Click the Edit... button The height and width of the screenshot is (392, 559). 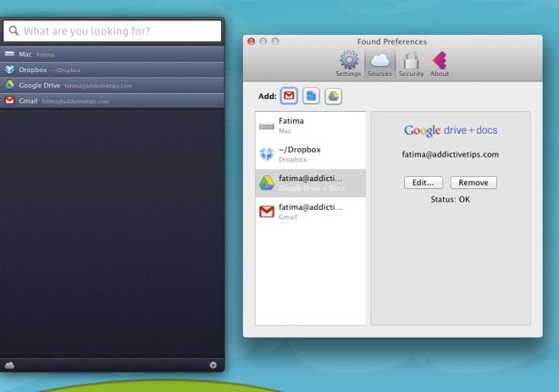pyautogui.click(x=423, y=182)
